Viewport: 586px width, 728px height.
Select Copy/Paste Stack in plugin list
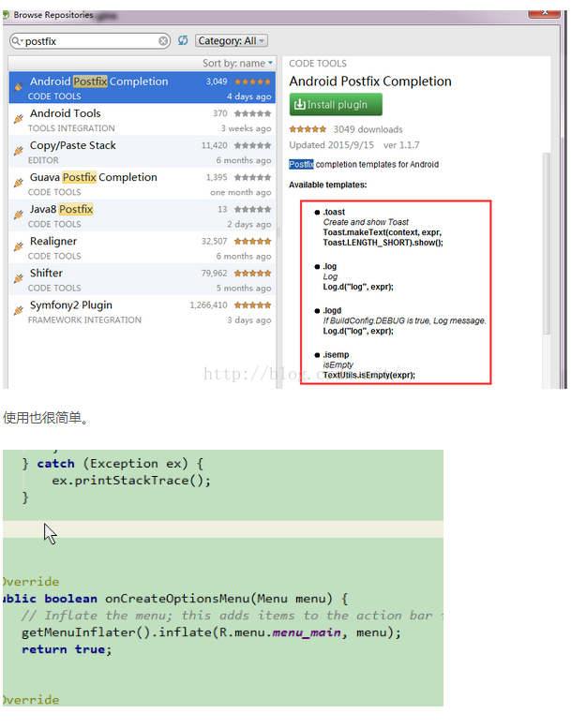pos(143,152)
